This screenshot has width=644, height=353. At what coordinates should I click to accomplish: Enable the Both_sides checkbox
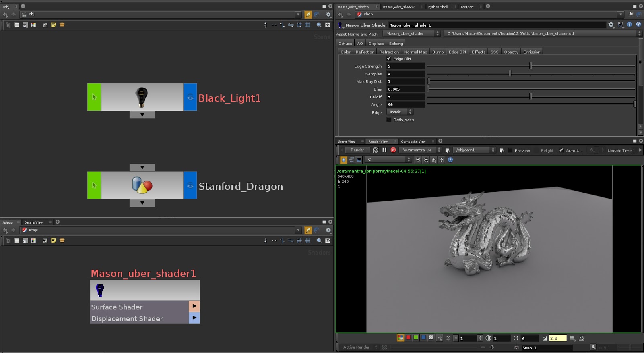click(389, 120)
